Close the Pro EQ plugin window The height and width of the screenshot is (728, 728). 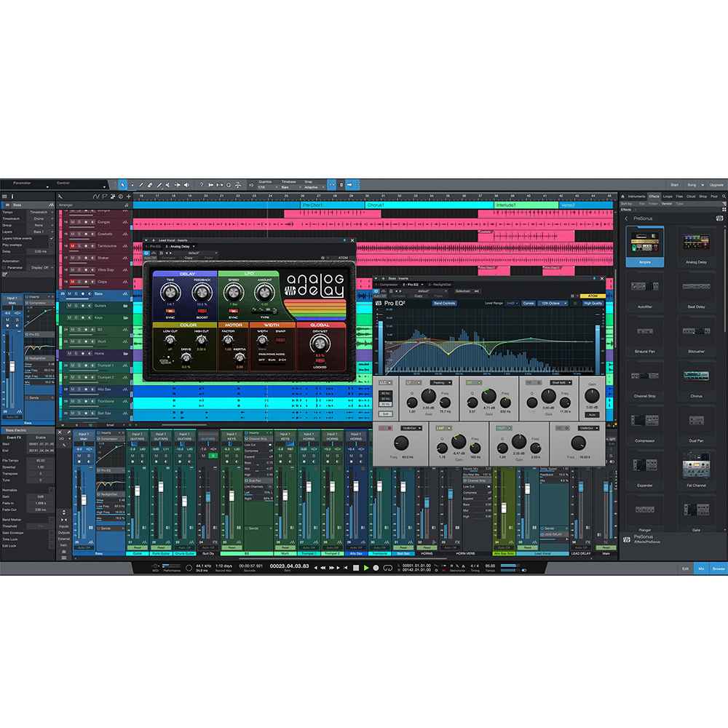tap(602, 279)
